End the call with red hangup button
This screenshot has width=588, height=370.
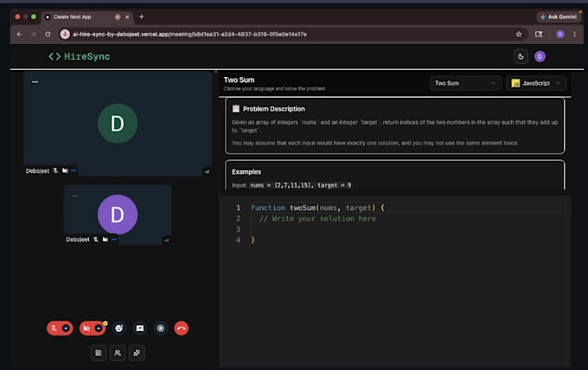point(181,329)
